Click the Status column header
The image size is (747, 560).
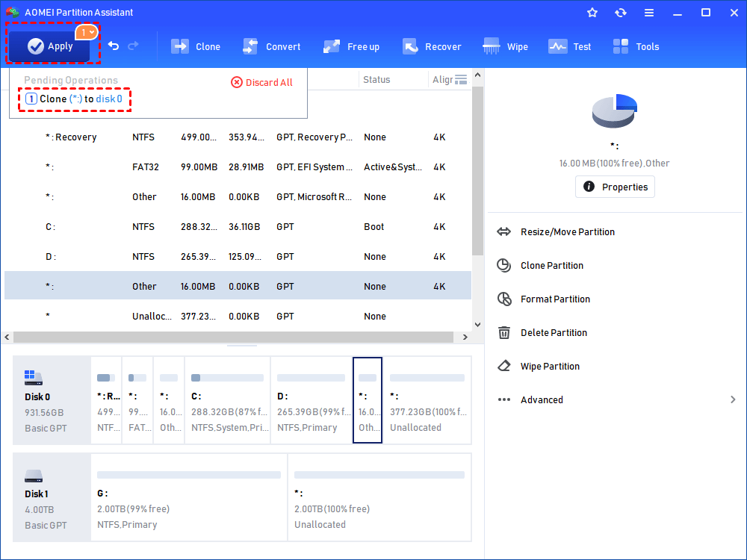(x=376, y=80)
